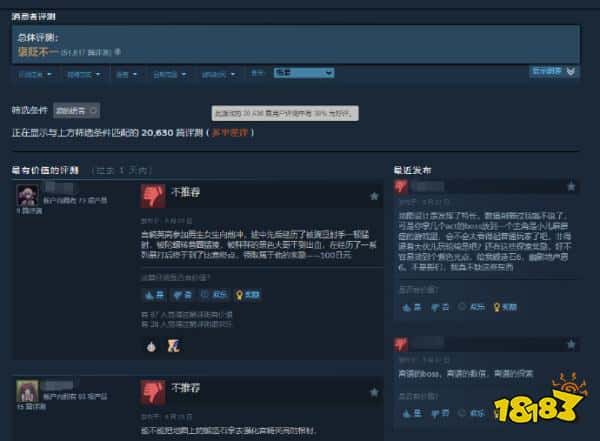Vote 否 on the longer recent review
Viewport: 600px width, 441px height.
[440, 307]
